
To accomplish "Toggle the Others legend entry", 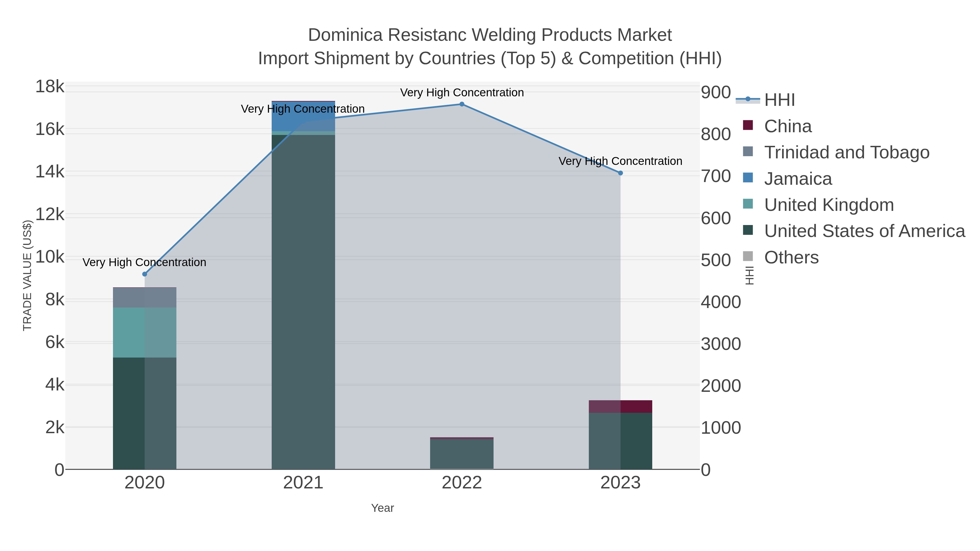I will (780, 257).
